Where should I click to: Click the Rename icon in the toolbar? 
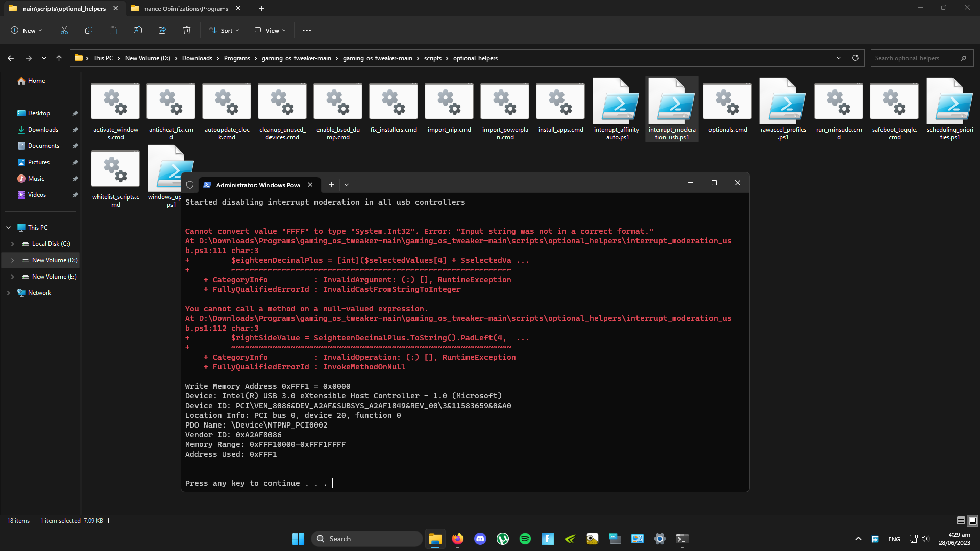click(138, 30)
